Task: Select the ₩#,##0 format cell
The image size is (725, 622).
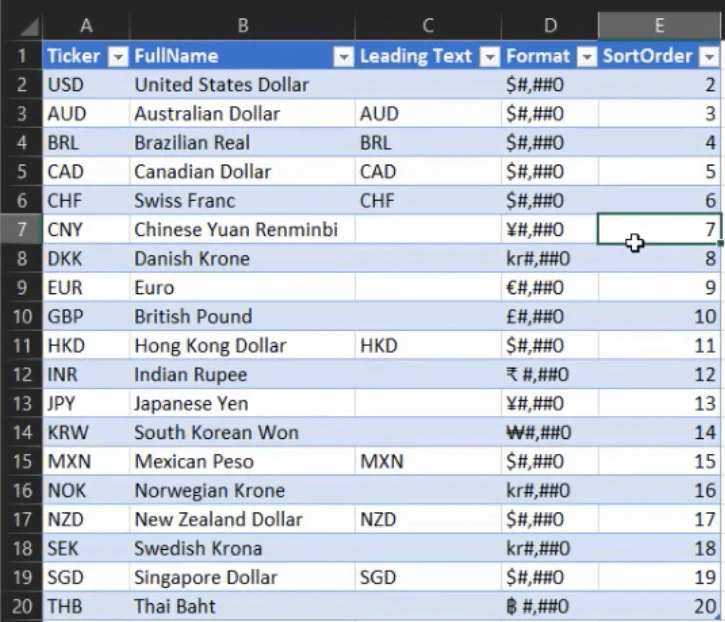Action: click(550, 432)
